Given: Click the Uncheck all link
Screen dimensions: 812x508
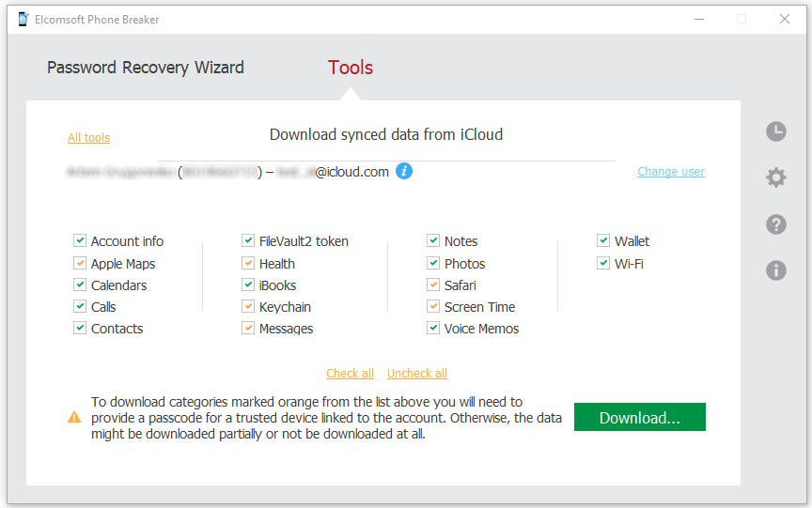Looking at the screenshot, I should pyautogui.click(x=417, y=373).
